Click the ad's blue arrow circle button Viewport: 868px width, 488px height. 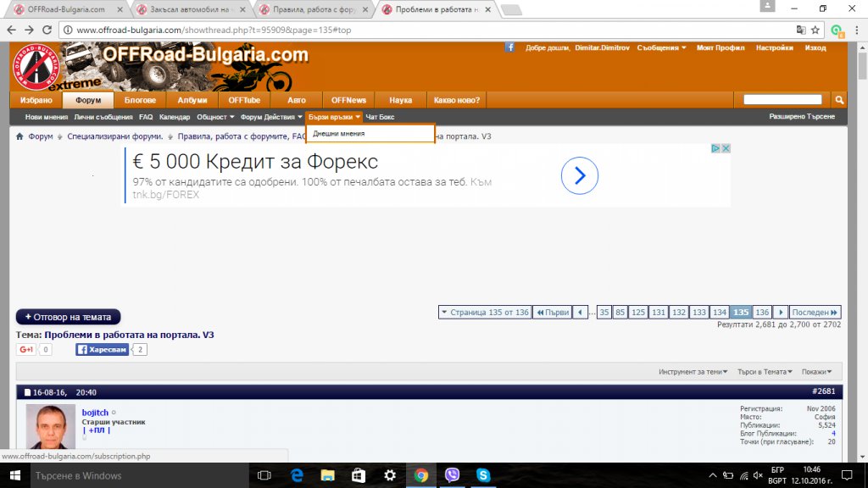[x=580, y=176]
